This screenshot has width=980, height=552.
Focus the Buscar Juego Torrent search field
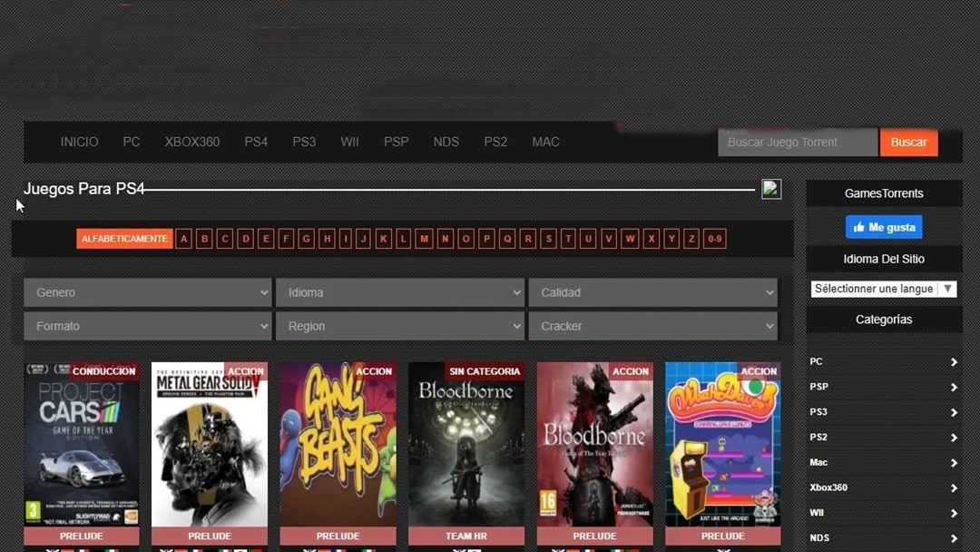click(x=798, y=143)
